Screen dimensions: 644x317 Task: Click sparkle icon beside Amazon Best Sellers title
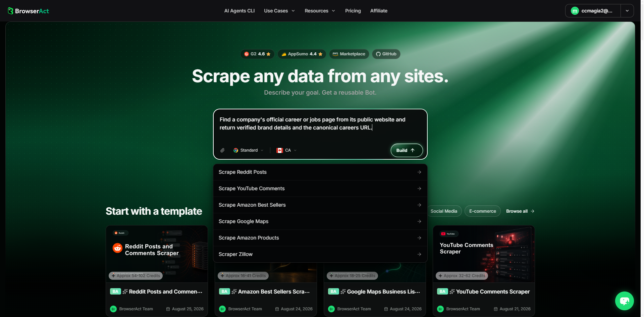click(x=234, y=292)
